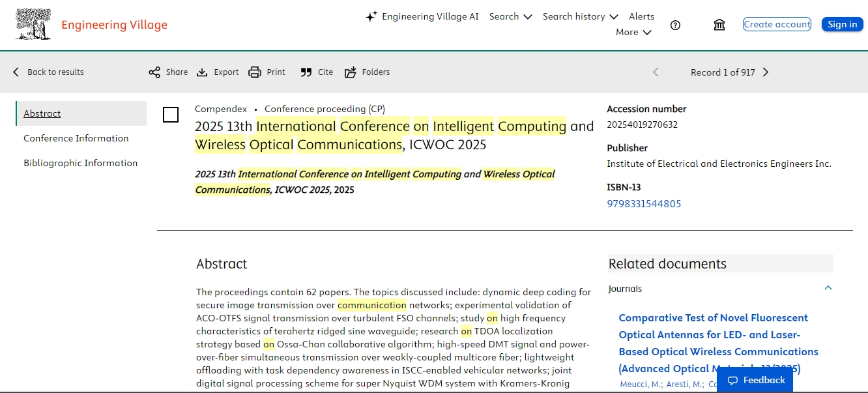
Task: Jump to Bibliographic Information section
Action: (81, 163)
